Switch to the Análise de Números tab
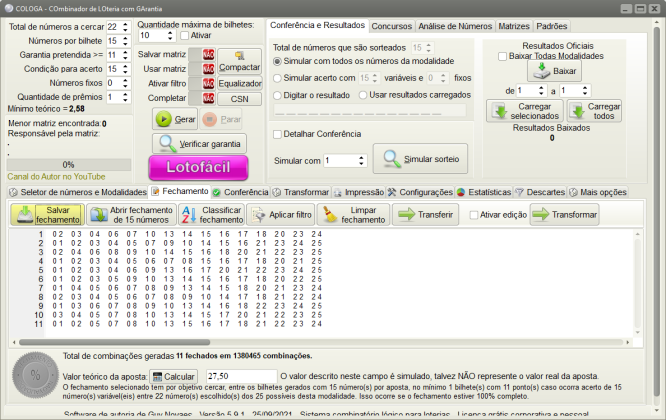666x420 pixels. (455, 24)
